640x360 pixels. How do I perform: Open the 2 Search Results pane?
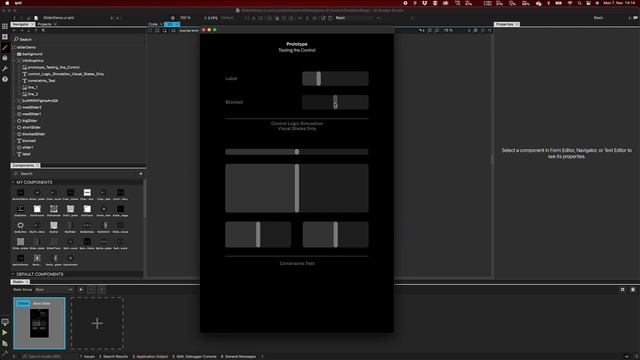[x=113, y=356]
